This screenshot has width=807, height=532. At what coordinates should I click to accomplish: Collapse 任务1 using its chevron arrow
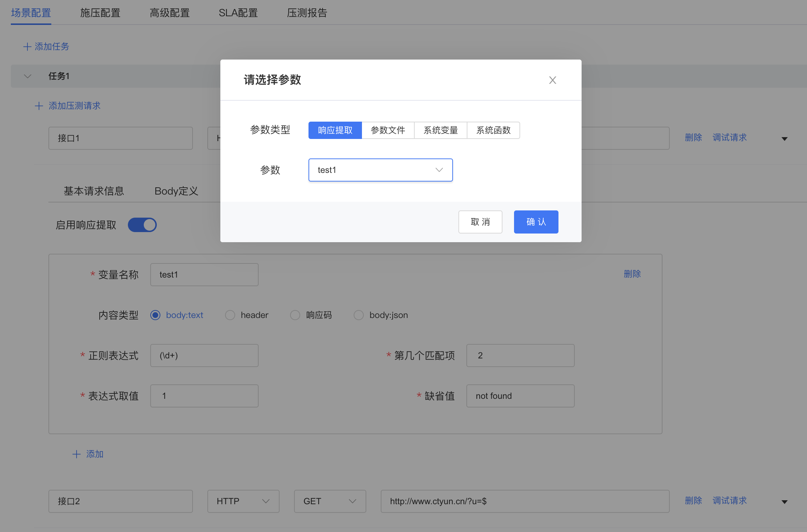pyautogui.click(x=27, y=76)
